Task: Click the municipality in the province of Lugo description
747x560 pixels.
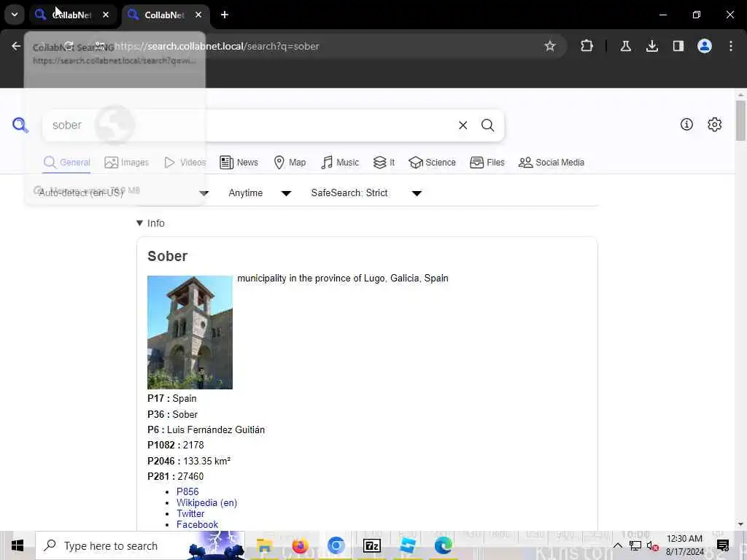Action: [x=343, y=278]
